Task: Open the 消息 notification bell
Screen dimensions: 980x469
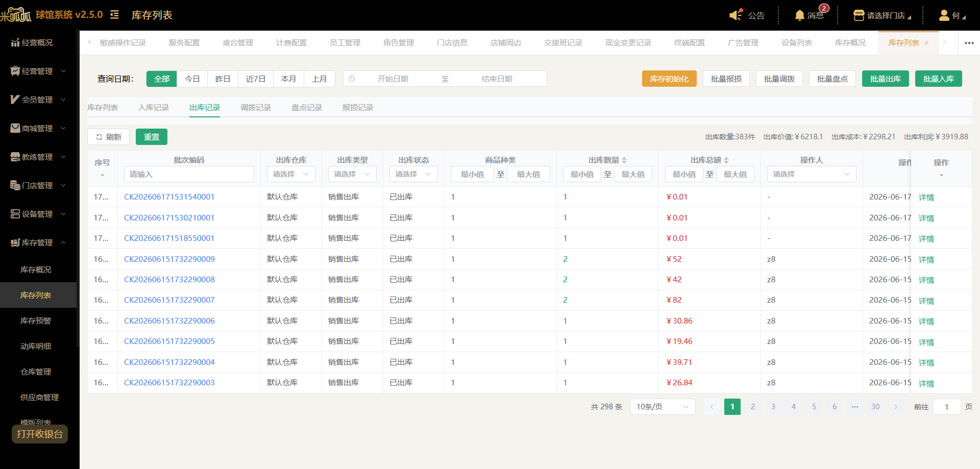Action: point(800,15)
